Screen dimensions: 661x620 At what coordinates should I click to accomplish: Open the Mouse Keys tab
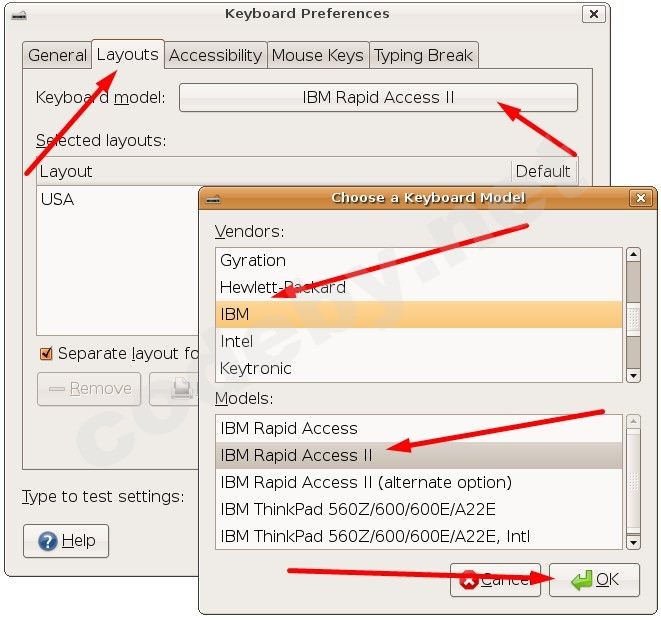[x=317, y=55]
